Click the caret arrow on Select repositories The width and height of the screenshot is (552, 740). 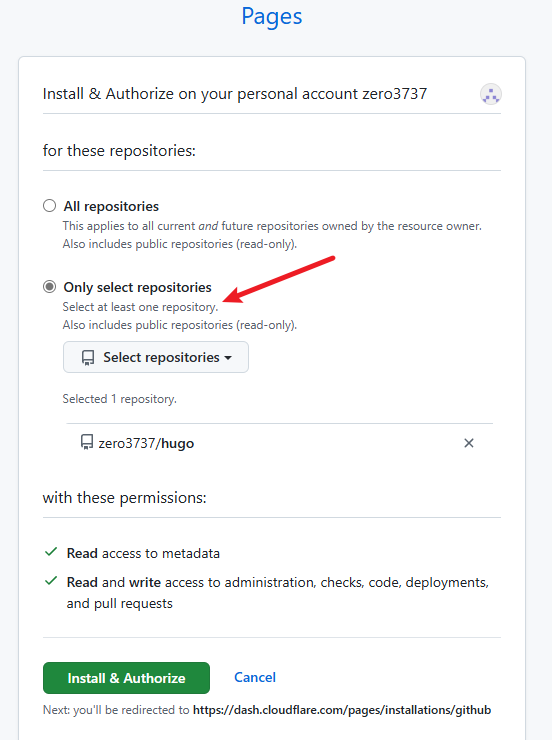point(228,358)
